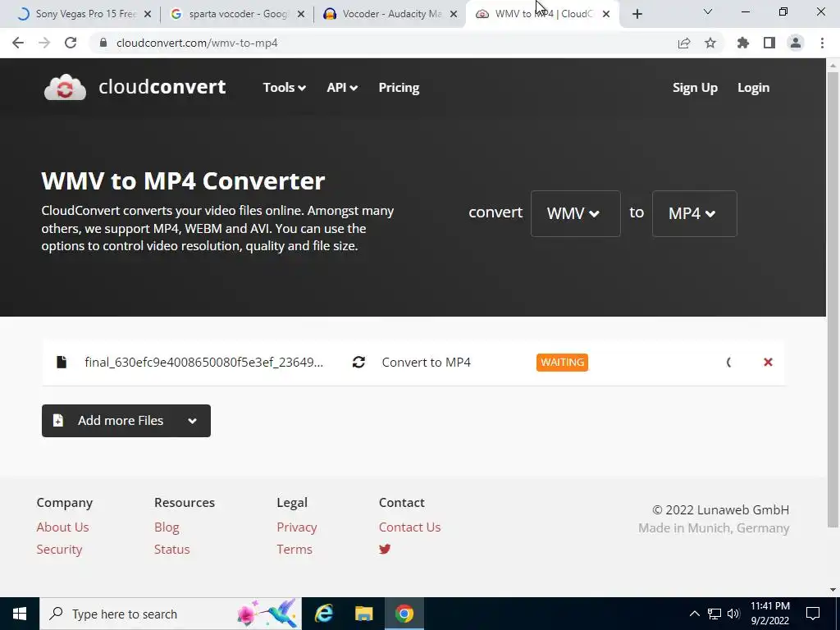Open the WMV source format dropdown
Screen dimensions: 840x630
click(x=575, y=213)
